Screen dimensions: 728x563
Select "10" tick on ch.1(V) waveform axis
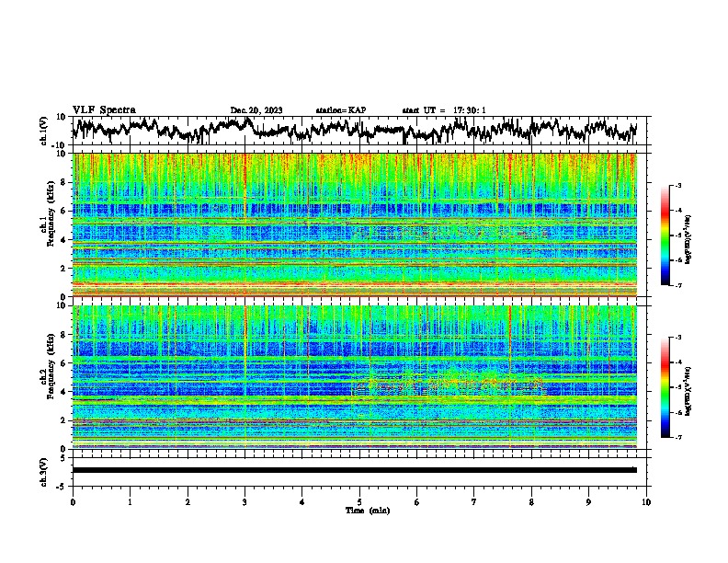pyautogui.click(x=62, y=117)
